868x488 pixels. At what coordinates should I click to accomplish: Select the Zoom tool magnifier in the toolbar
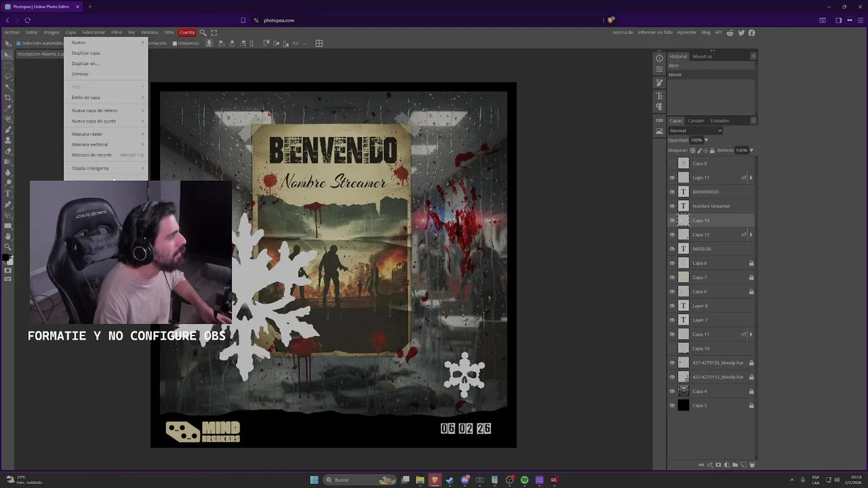(x=8, y=247)
